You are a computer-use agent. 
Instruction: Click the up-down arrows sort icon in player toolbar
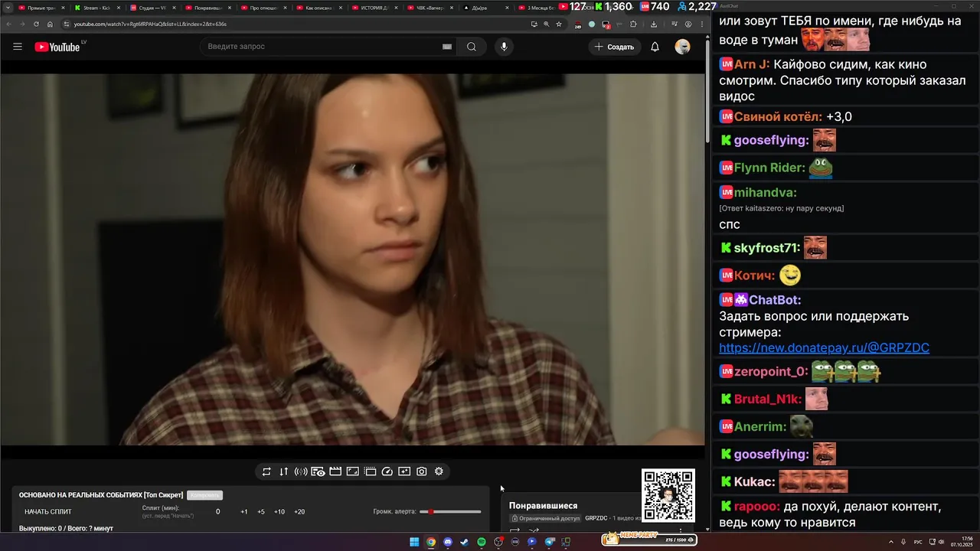pos(283,471)
